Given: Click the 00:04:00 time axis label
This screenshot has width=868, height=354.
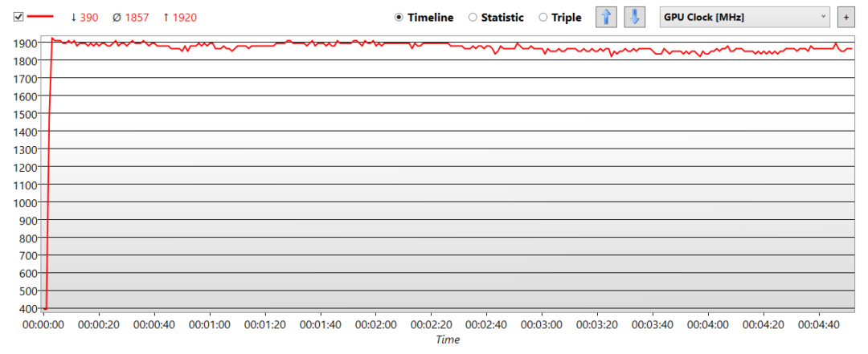Looking at the screenshot, I should click(x=708, y=324).
